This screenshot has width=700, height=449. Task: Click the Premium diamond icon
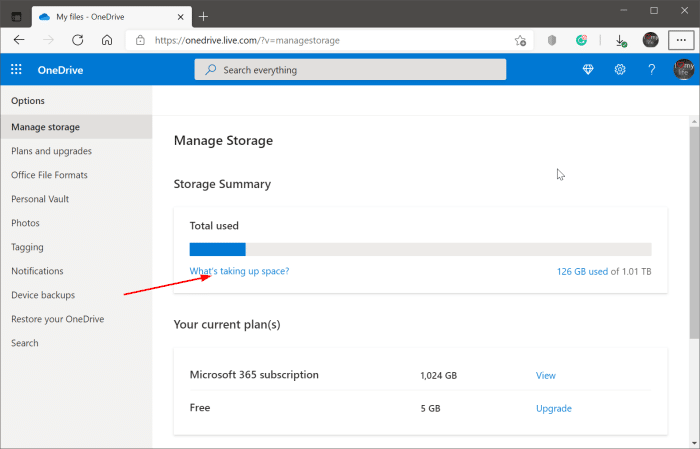tap(588, 70)
